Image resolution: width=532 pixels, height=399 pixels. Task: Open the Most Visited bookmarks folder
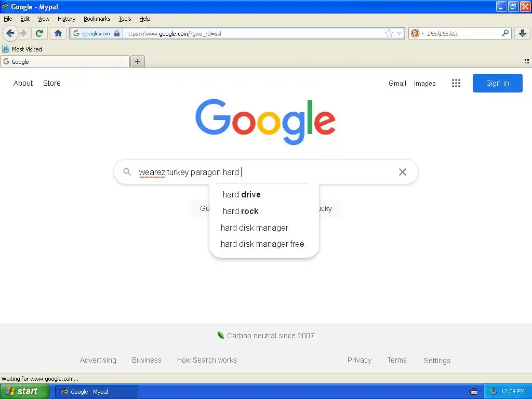tap(22, 49)
